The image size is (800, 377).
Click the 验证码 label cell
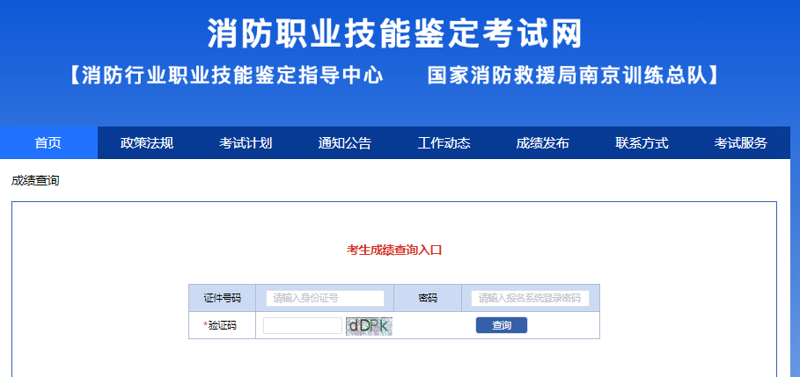click(222, 325)
